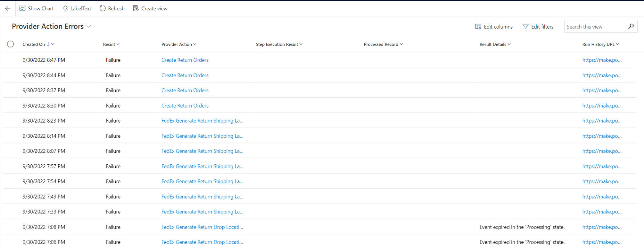This screenshot has height=252, width=644.
Task: Expand the Provider Action Errors view selector
Action: pos(89,27)
